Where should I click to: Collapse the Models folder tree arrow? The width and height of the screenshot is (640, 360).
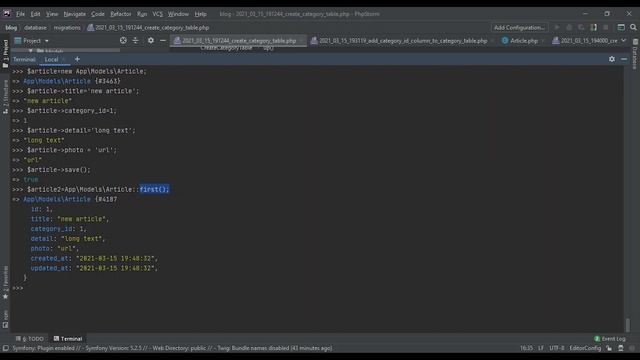(30, 51)
